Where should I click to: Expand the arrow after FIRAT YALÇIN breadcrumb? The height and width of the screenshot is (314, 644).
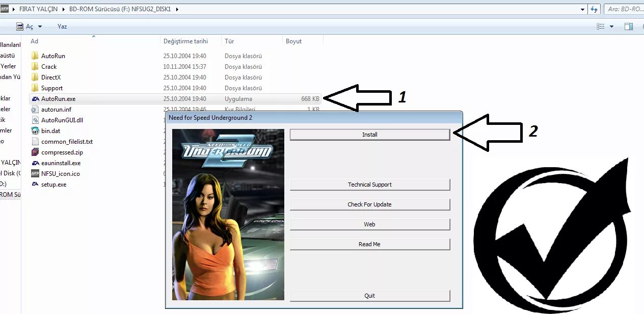[x=65, y=9]
